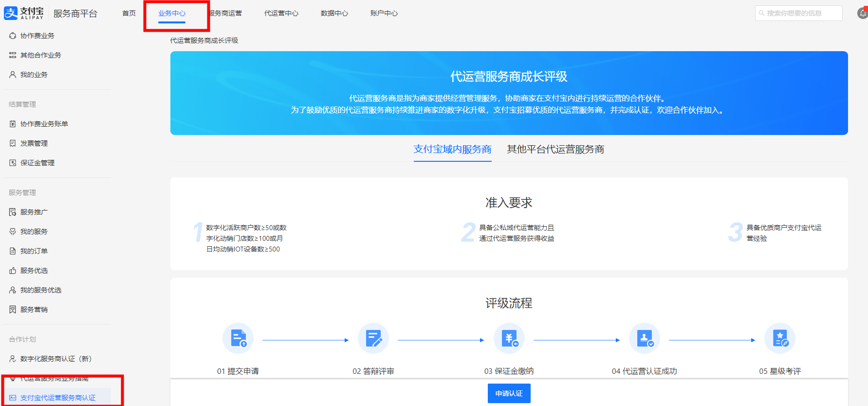This screenshot has width=868, height=406.
Task: Click 代运营服务商成长评级 breadcrumb text
Action: pos(204,40)
